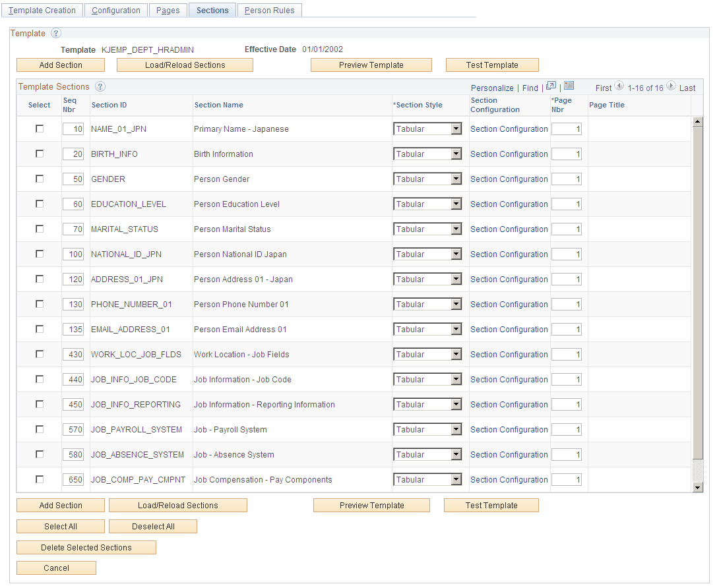Check the select box for GENDER row
This screenshot has height=588, width=717.
39,179
